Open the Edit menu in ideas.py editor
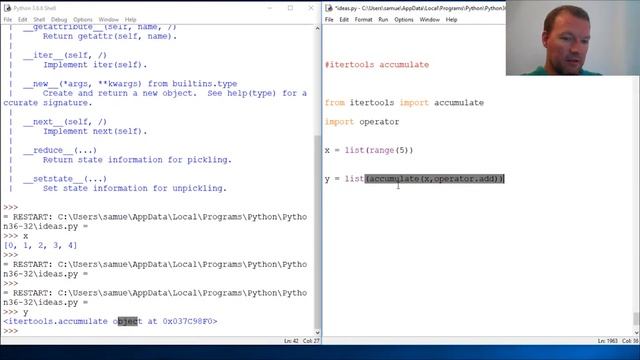Viewport: 640px width, 360px height. click(x=344, y=20)
